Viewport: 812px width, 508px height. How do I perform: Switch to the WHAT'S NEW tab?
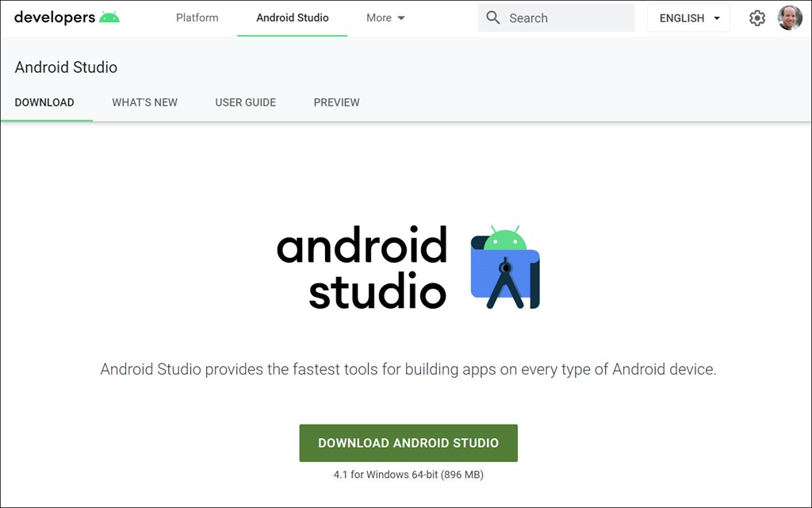[x=144, y=102]
